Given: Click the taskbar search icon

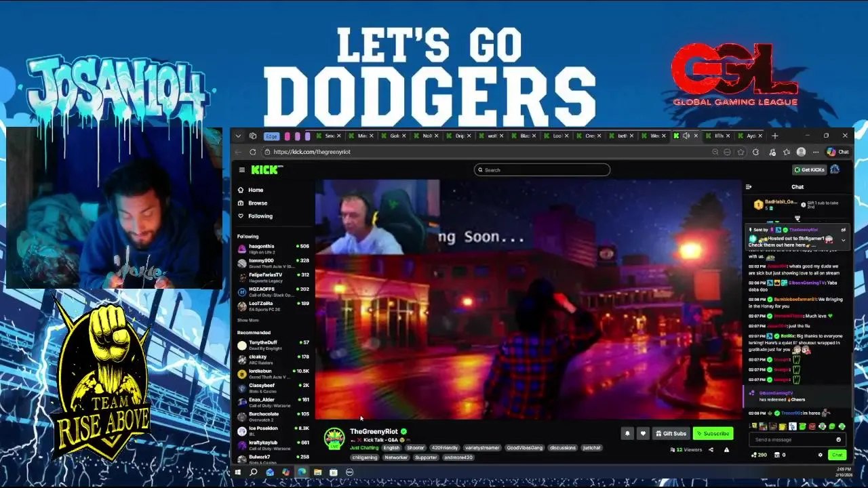Looking at the screenshot, I should tap(254, 472).
